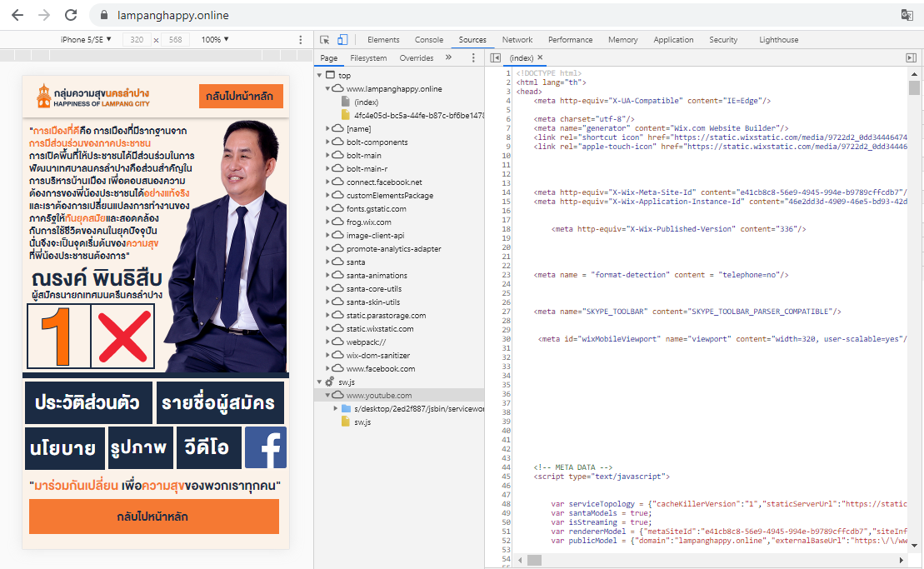
Task: Click the inspect element picker icon
Action: coord(325,40)
